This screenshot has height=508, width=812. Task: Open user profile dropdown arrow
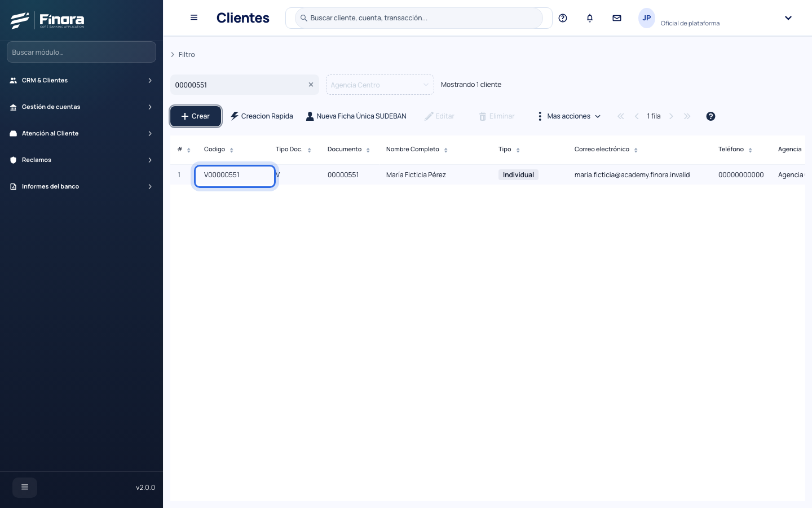coord(788,18)
